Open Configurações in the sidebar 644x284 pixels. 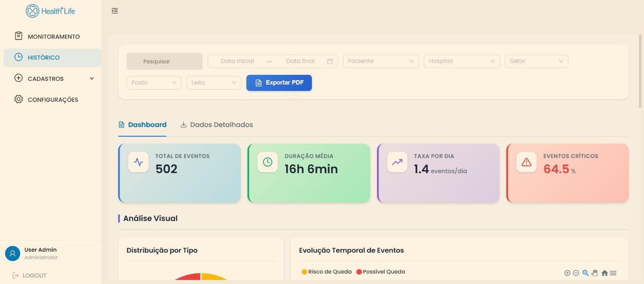(x=52, y=100)
